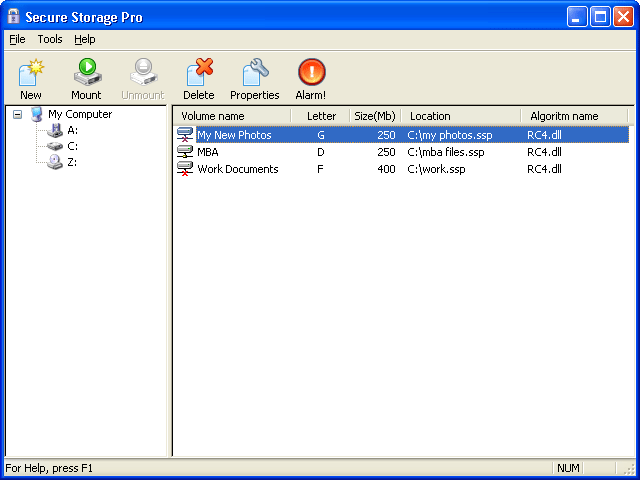Click drive letter G cell

click(321, 135)
